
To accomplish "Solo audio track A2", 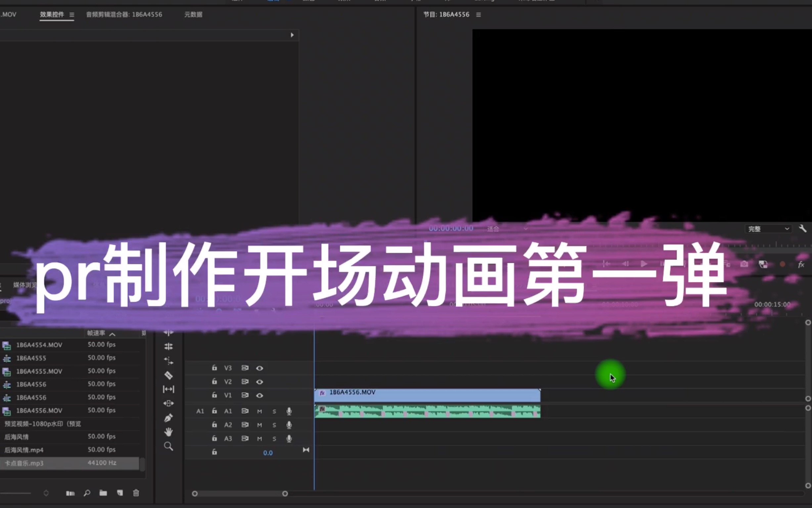I will [274, 425].
